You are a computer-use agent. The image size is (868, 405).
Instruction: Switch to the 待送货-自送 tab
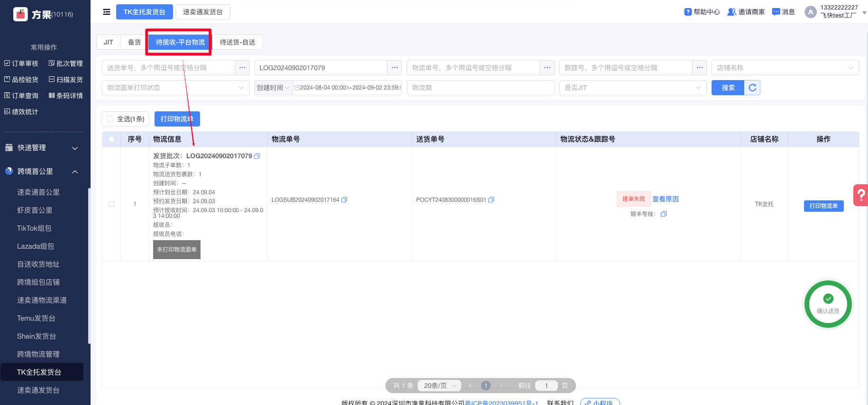tap(238, 42)
